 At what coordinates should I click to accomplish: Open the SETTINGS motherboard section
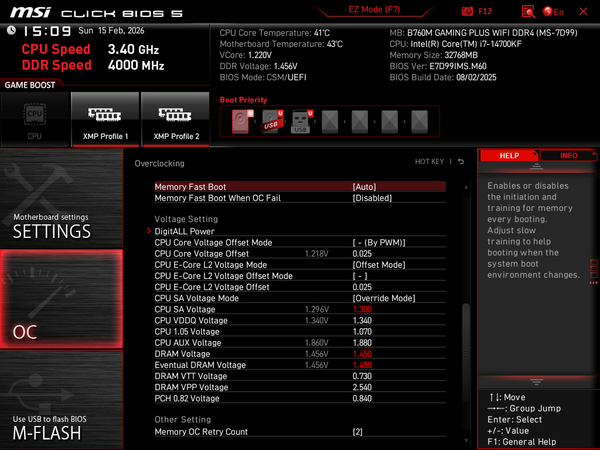pyautogui.click(x=61, y=198)
